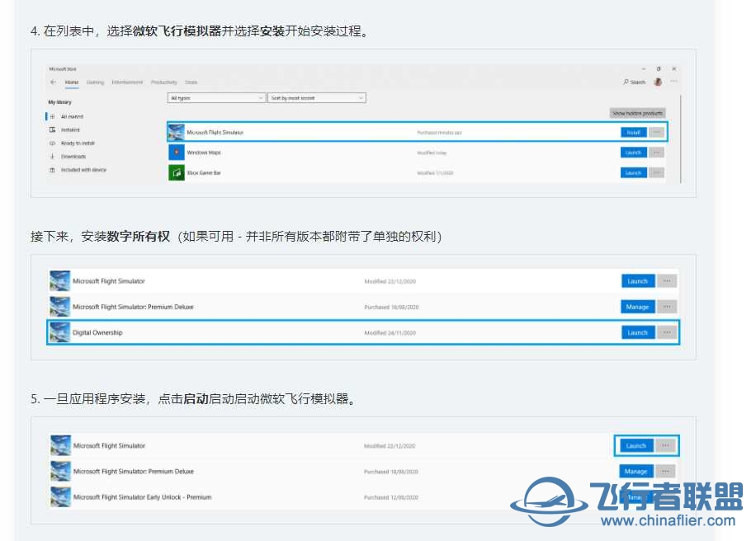Image resolution: width=756 pixels, height=541 pixels.
Task: Switch to the Deals tab in Store
Action: tap(191, 82)
